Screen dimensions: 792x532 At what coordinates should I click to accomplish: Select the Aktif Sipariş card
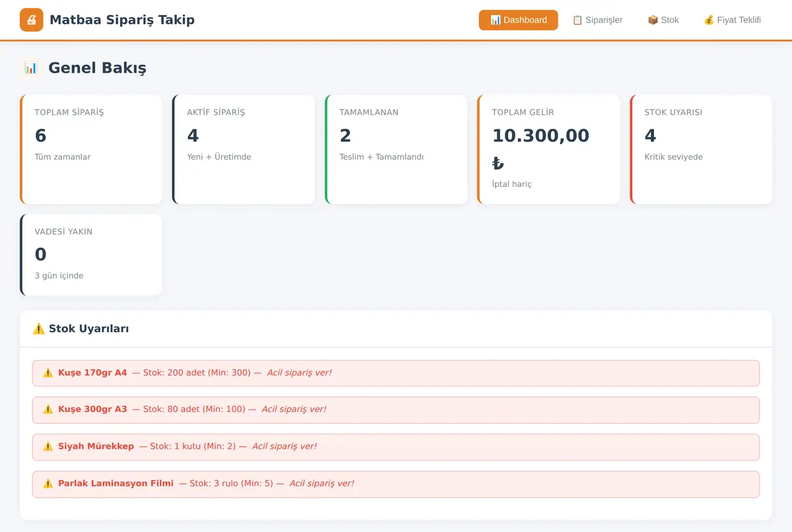[x=244, y=149]
